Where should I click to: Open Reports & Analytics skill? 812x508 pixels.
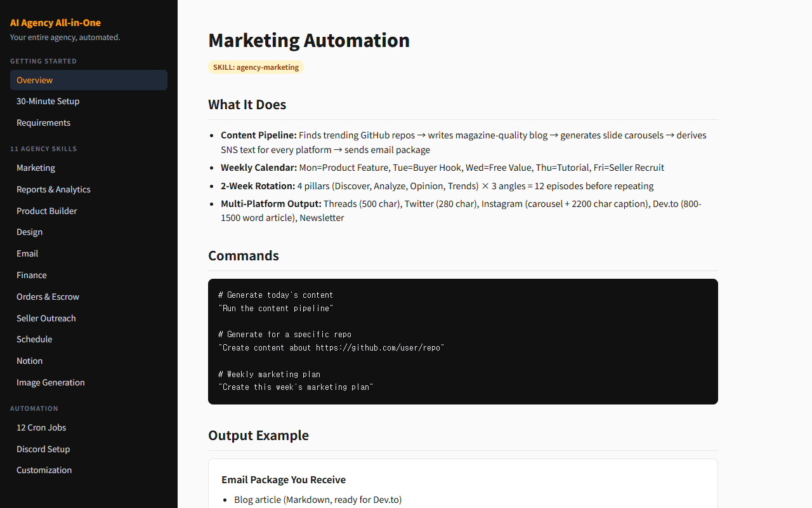(x=53, y=189)
